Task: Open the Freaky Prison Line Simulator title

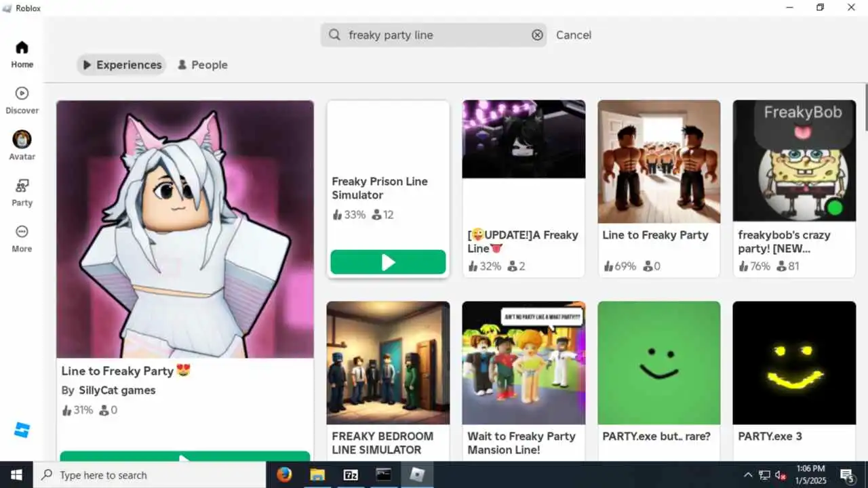Action: pos(380,188)
